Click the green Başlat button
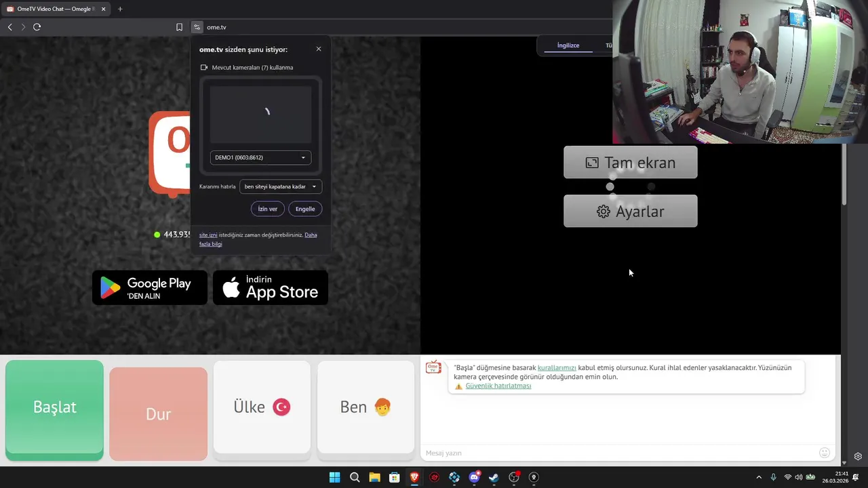868x488 pixels. coord(54,410)
